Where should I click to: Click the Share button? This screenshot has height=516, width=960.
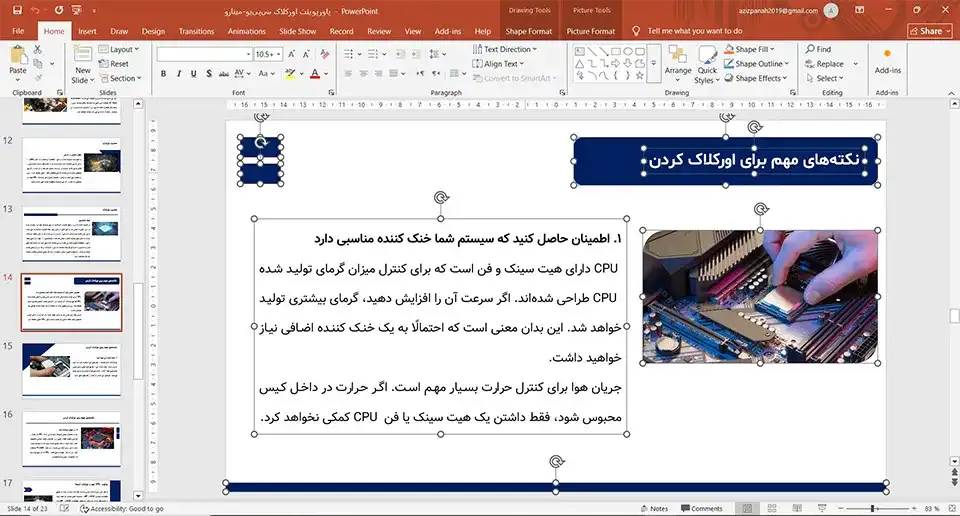(x=930, y=31)
